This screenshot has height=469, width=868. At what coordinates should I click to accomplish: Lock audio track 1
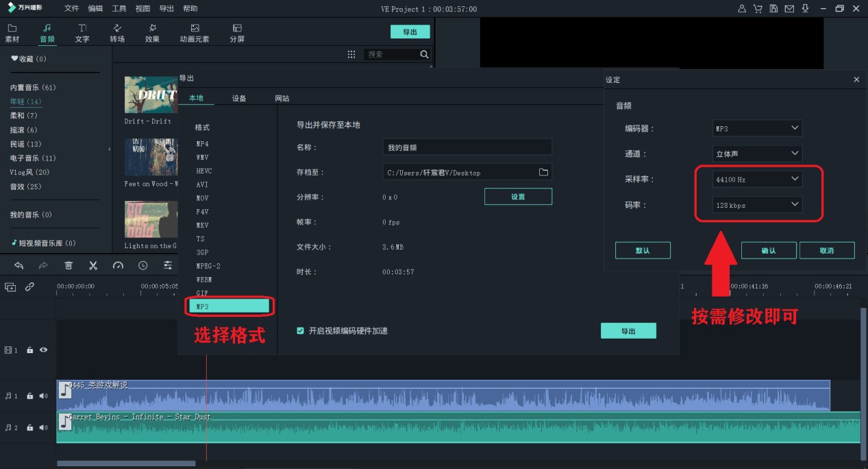32,396
